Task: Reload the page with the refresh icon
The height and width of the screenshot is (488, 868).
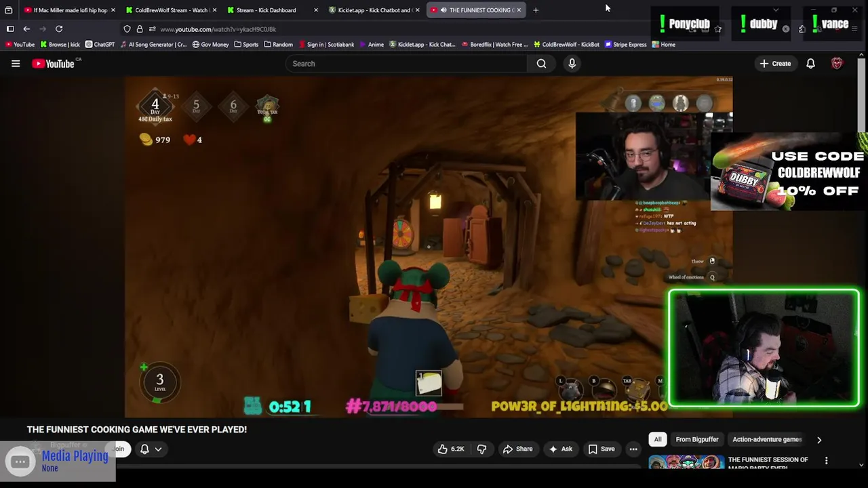Action: [59, 29]
